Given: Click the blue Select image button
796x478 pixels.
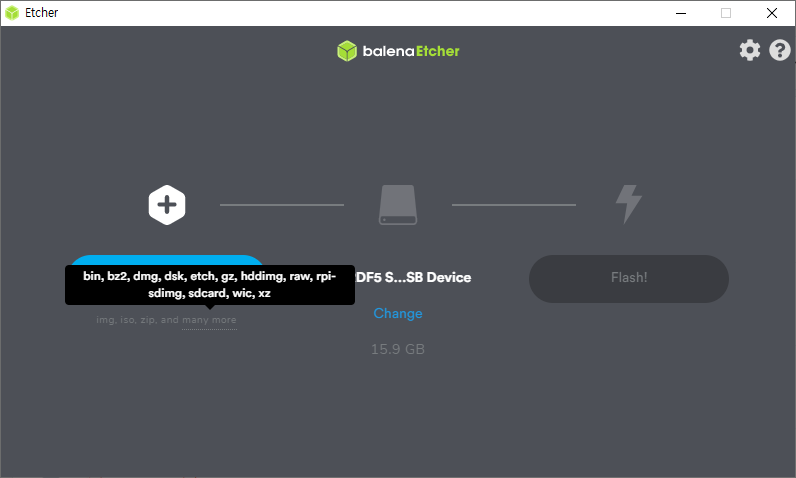Looking at the screenshot, I should 167,260.
